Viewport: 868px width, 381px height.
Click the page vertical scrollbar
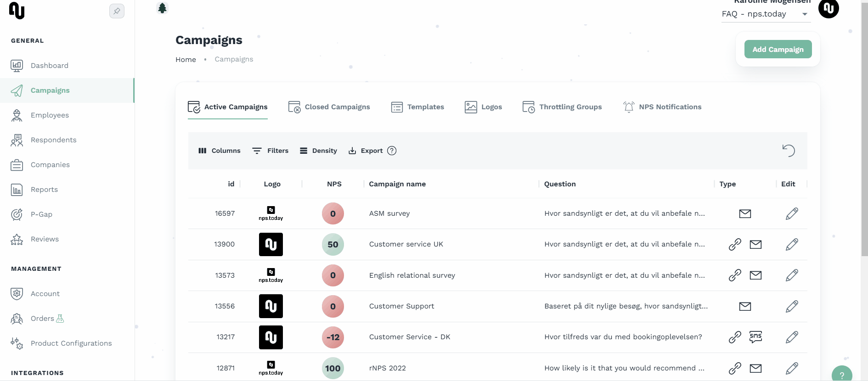pyautogui.click(x=864, y=138)
